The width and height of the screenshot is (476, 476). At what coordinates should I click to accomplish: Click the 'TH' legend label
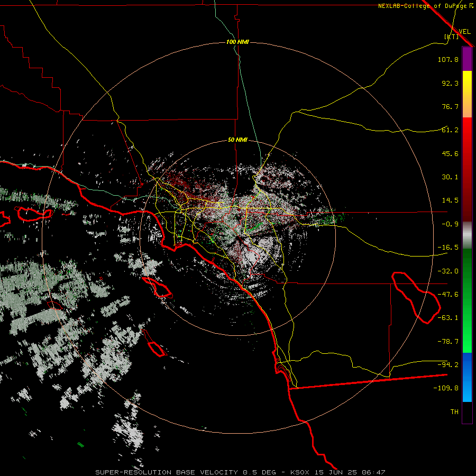(454, 412)
